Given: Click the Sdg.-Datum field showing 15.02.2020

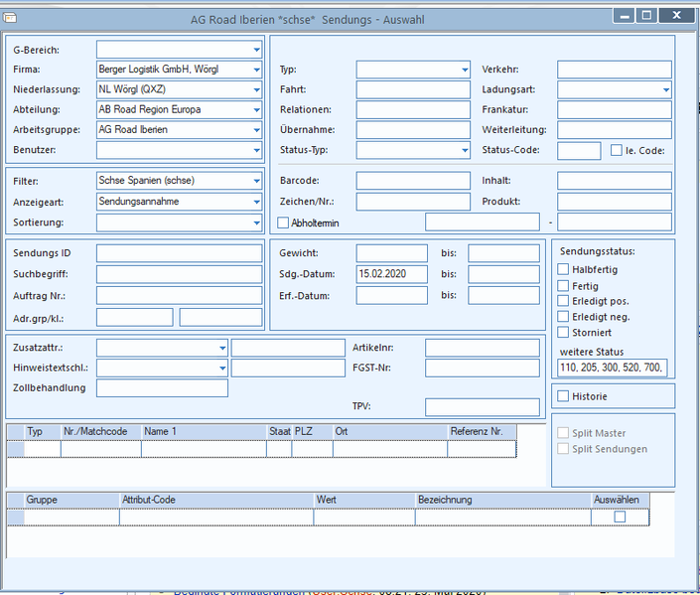Looking at the screenshot, I should [x=391, y=274].
